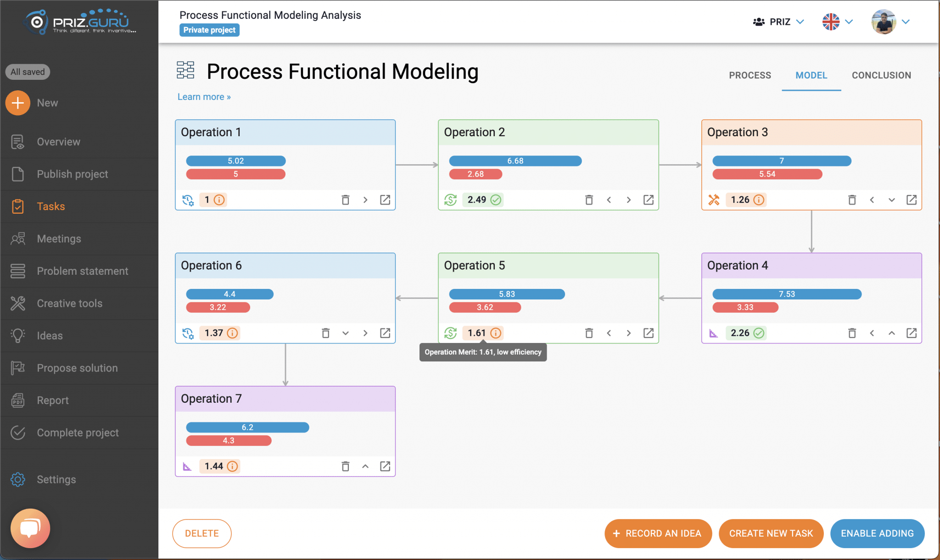Open the CONCLUSION tab
Screen dimensions: 940x560
pos(881,75)
